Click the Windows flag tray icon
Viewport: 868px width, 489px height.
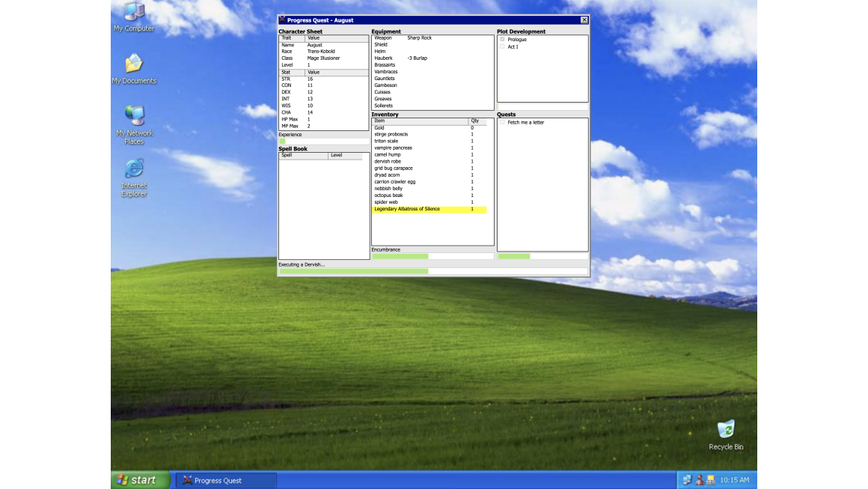[x=711, y=480]
